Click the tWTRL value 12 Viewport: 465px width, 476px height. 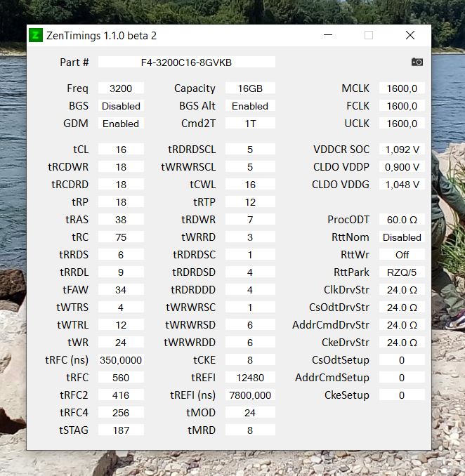tap(121, 325)
